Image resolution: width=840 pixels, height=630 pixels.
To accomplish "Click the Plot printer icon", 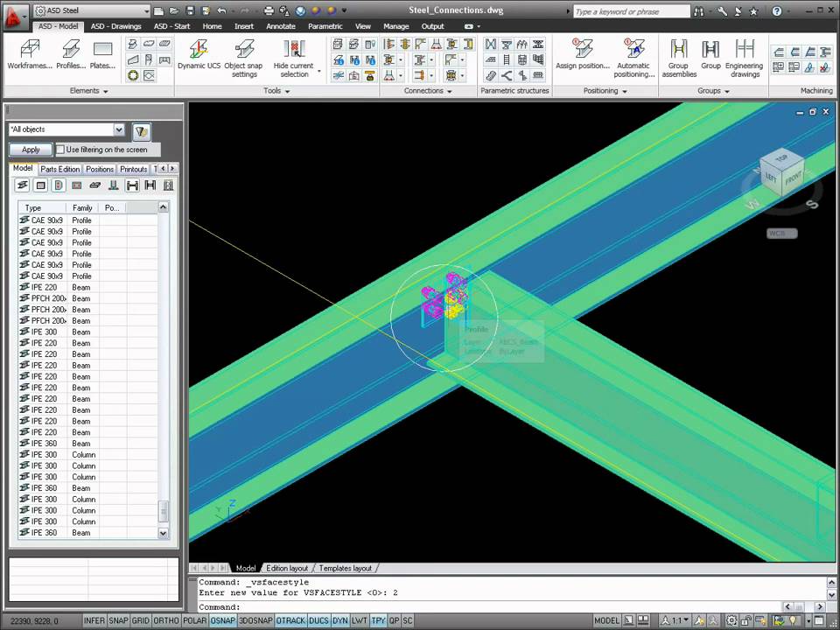I will 269,10.
